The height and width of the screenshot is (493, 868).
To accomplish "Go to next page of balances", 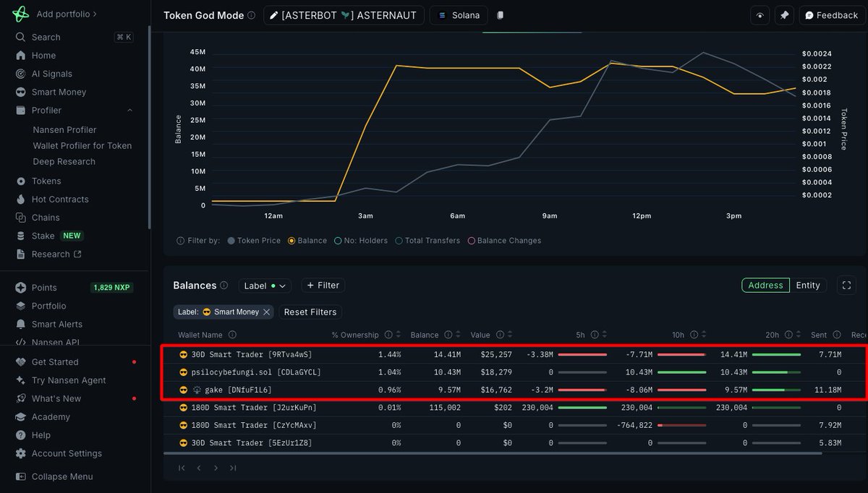I will pyautogui.click(x=216, y=468).
